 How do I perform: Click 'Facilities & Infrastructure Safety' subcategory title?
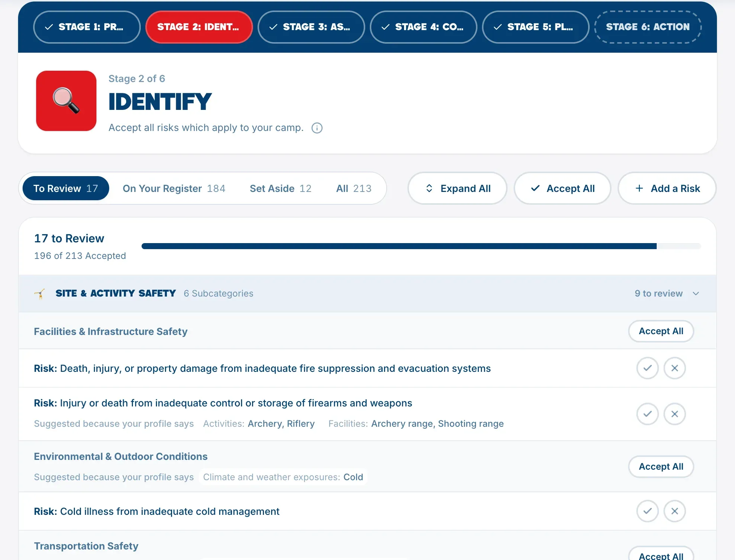tap(111, 332)
